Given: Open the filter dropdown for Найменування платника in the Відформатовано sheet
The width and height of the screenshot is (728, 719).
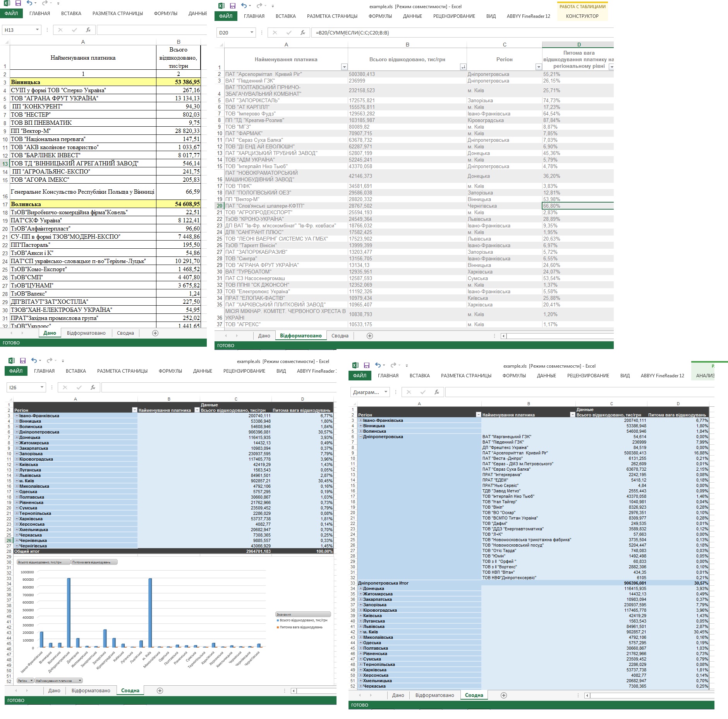Looking at the screenshot, I should coord(344,67).
